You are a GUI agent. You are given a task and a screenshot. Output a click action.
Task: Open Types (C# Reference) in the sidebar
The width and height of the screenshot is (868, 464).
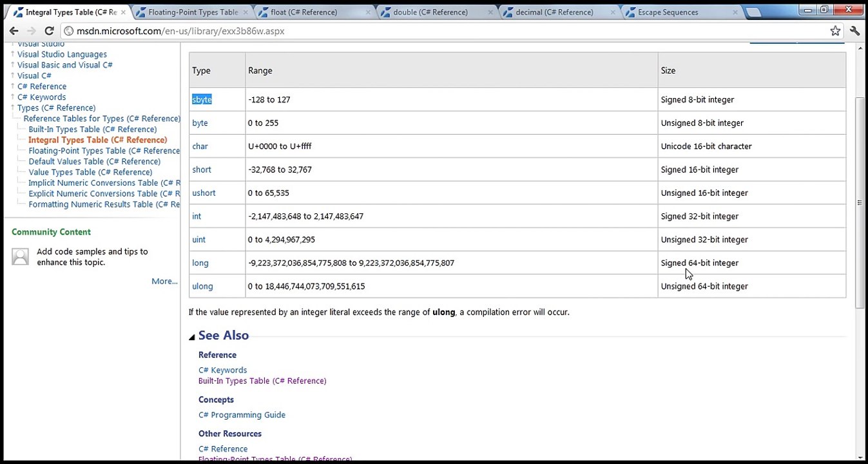(56, 108)
